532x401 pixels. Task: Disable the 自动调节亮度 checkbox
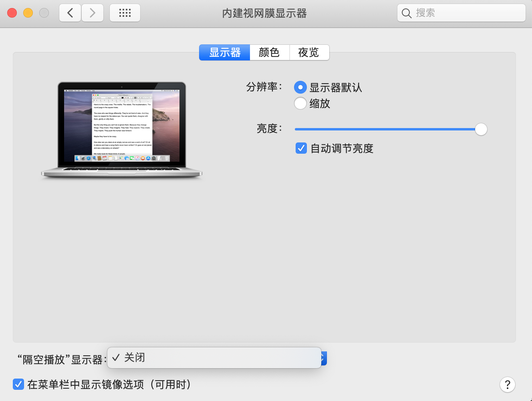pyautogui.click(x=301, y=148)
